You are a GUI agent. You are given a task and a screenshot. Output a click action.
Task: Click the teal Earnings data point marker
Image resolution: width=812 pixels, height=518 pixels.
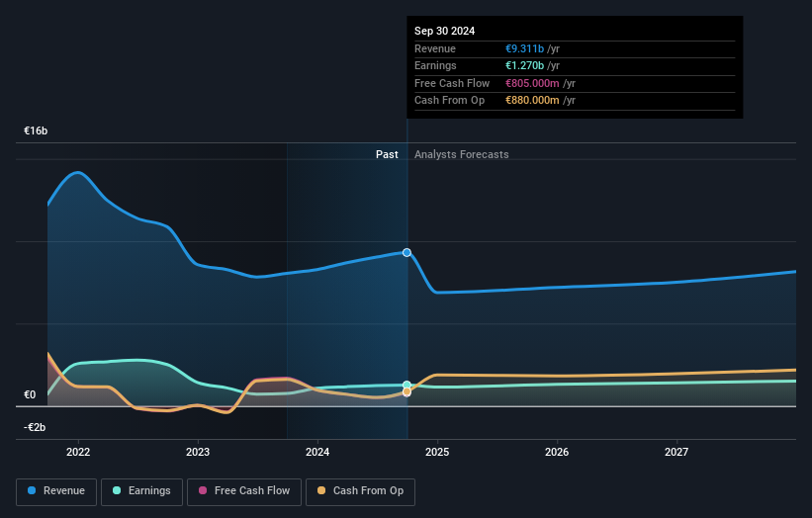407,385
